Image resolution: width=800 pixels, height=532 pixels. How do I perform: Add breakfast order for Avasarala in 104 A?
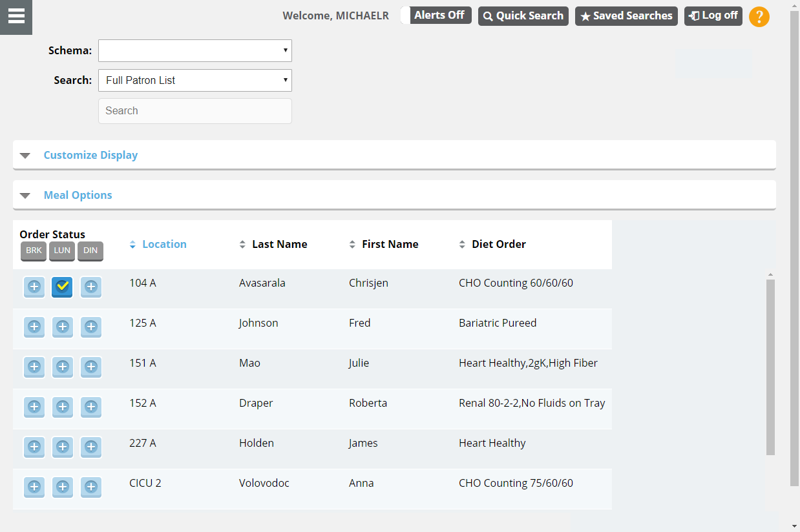(34, 287)
